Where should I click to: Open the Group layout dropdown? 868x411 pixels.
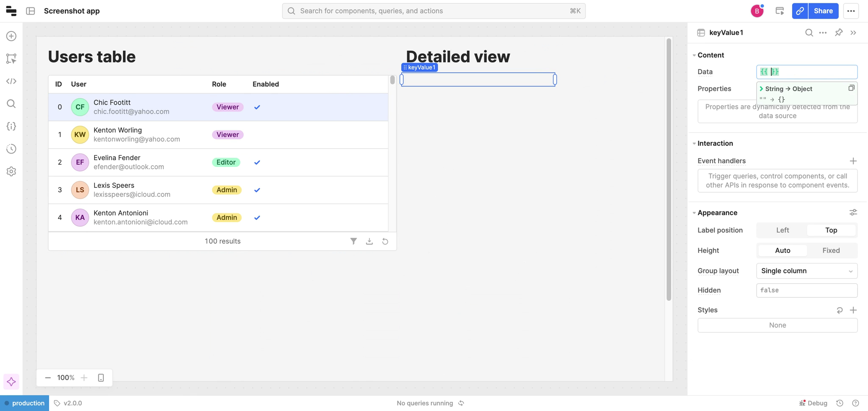click(807, 271)
